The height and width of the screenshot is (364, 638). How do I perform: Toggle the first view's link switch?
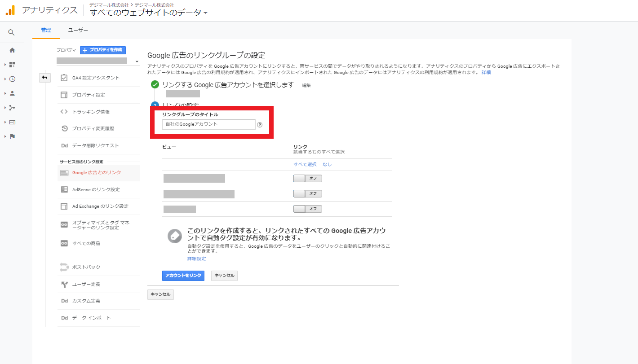click(x=308, y=178)
